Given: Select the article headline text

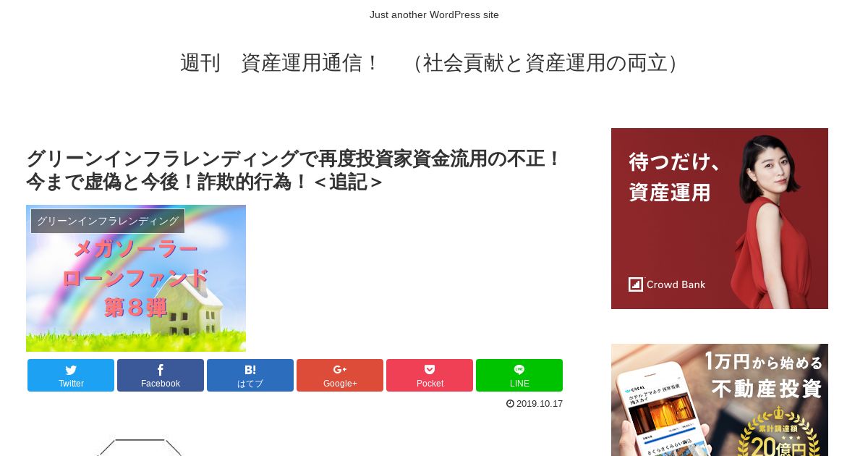Looking at the screenshot, I should (x=294, y=170).
